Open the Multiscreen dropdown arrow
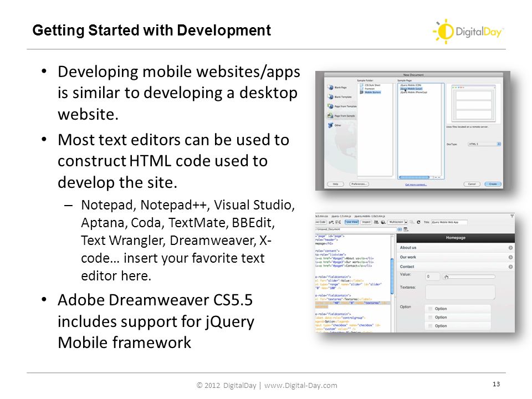 click(x=406, y=222)
